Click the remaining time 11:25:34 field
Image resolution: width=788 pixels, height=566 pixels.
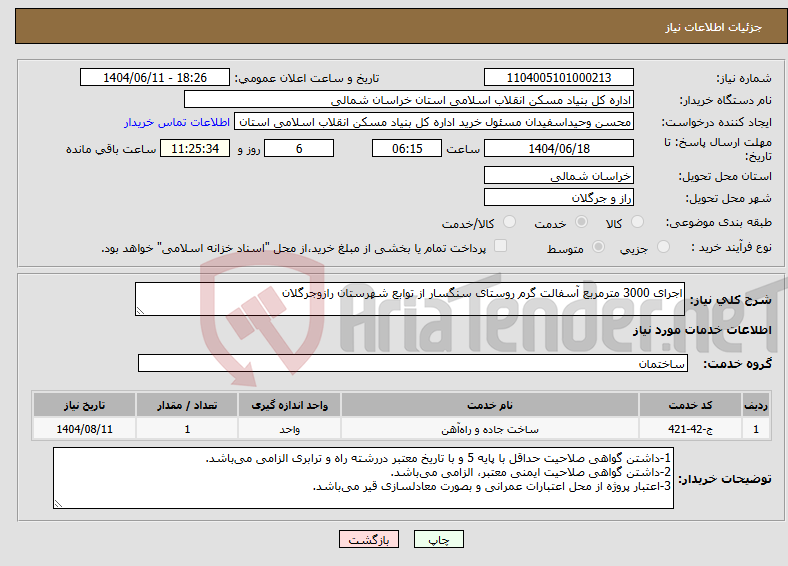click(195, 148)
